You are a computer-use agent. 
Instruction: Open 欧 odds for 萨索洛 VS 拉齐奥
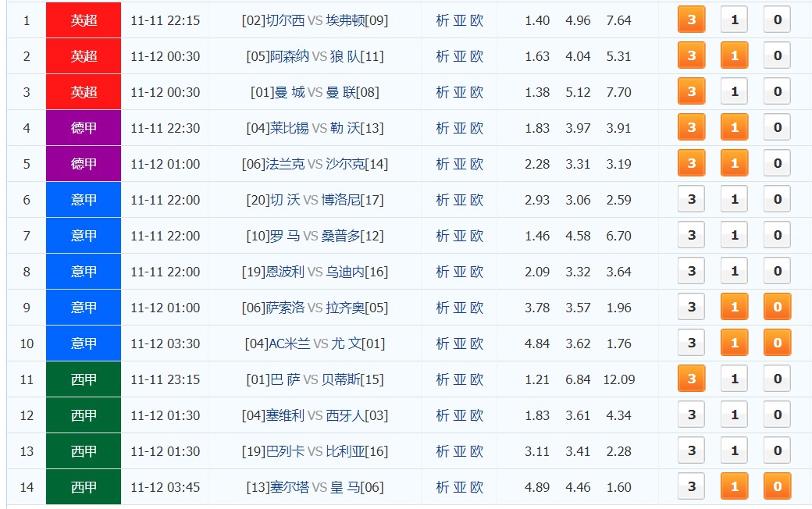[x=476, y=308]
